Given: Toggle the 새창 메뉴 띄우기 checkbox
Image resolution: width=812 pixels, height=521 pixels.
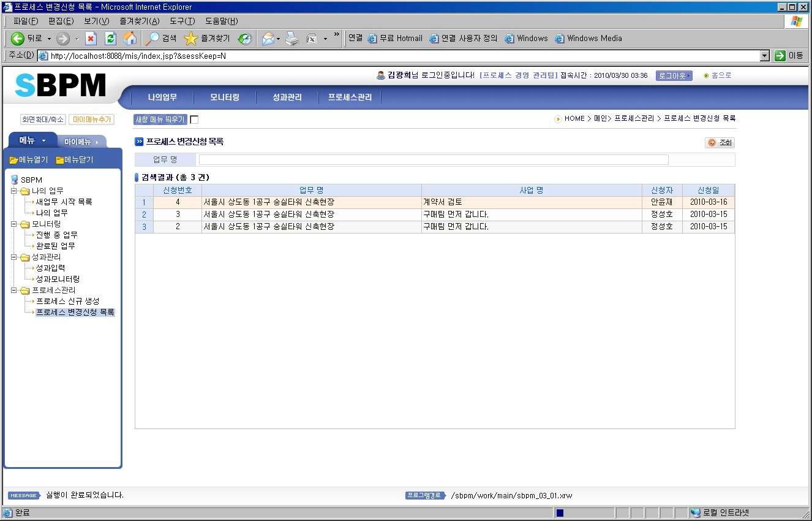Looking at the screenshot, I should click(194, 120).
